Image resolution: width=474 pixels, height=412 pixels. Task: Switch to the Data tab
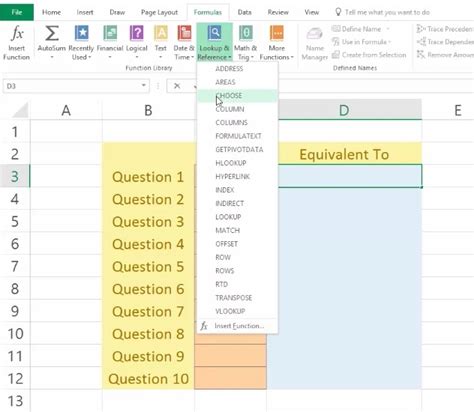pyautogui.click(x=244, y=12)
